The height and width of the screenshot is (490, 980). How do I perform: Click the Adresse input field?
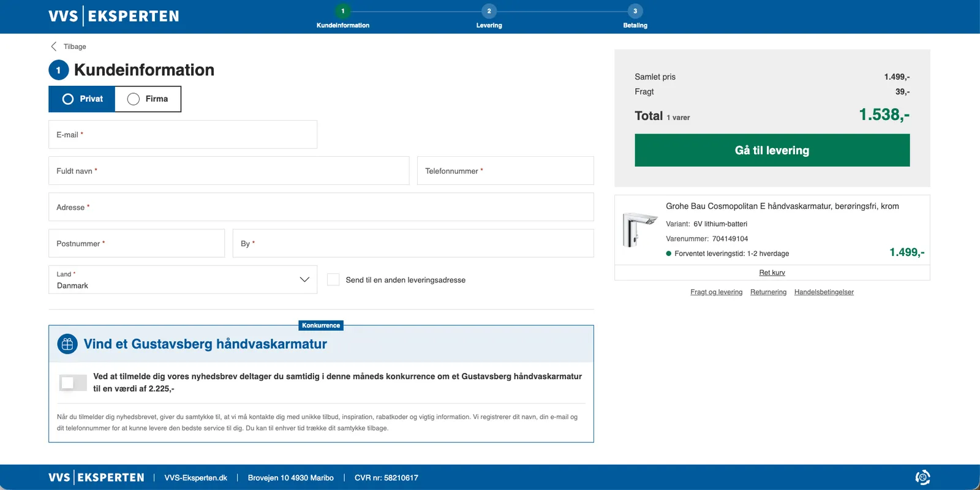click(x=321, y=207)
